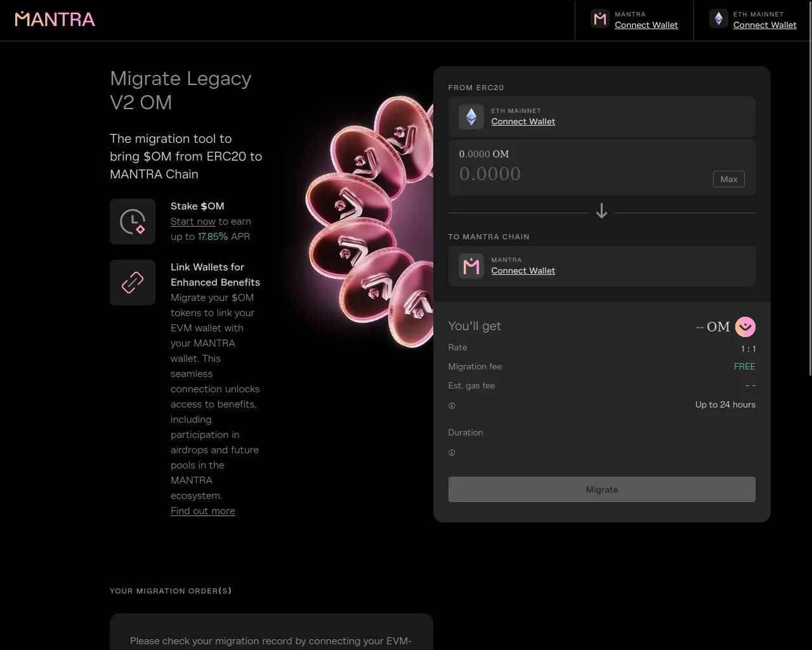Viewport: 812px width, 650px height.
Task: Click the Link Wallets chain icon
Action: click(x=133, y=282)
